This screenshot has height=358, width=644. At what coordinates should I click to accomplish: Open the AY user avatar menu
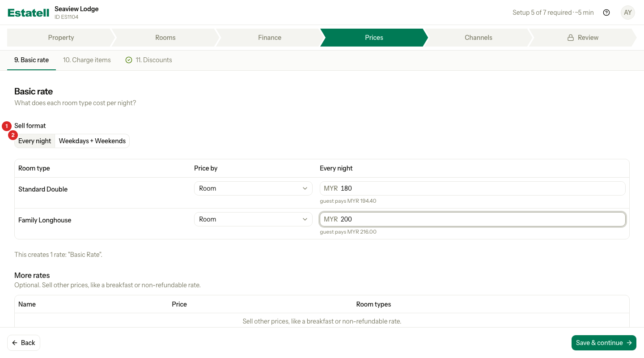(x=628, y=13)
